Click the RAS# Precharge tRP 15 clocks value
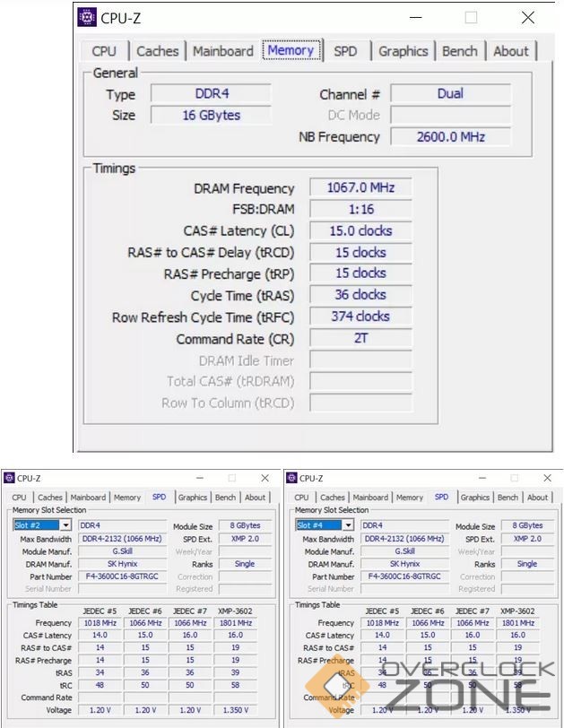This screenshot has width=564, height=728. coord(360,273)
